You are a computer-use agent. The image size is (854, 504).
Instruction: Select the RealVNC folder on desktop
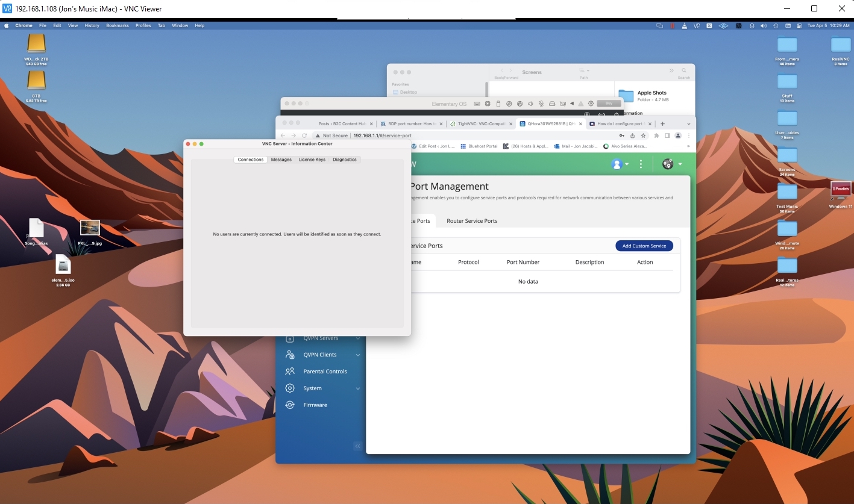click(841, 51)
